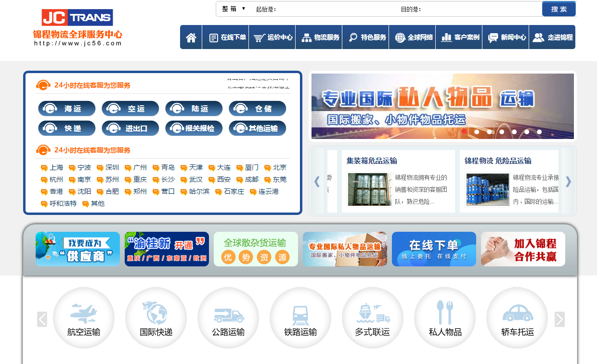Open the 锦程物流 危险品运输 article title
This screenshot has width=597, height=364.
(498, 161)
